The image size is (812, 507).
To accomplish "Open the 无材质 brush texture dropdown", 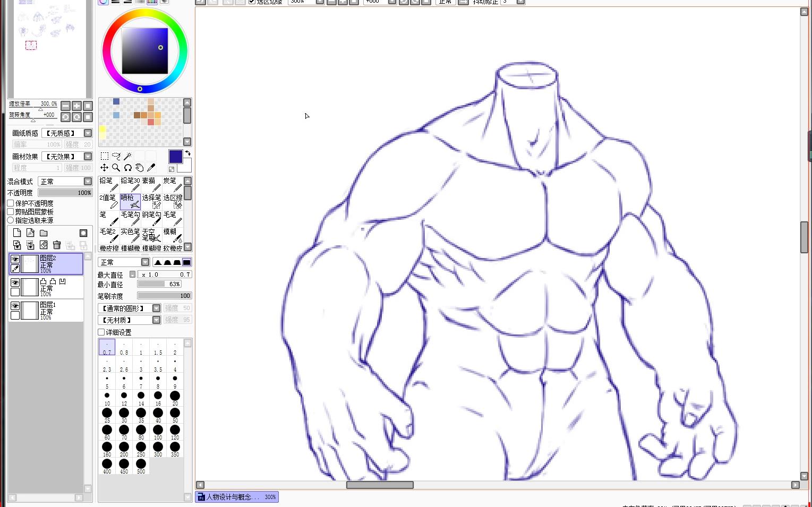I will [x=157, y=320].
